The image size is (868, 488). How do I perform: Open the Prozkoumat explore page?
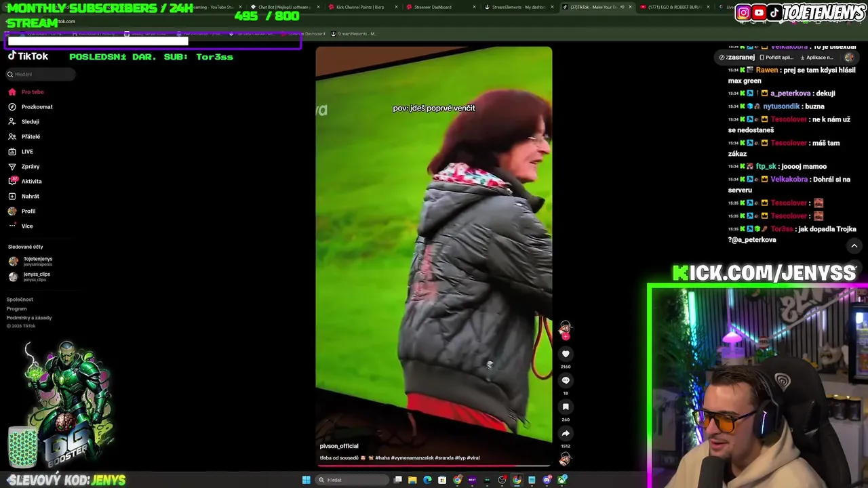(x=30, y=106)
